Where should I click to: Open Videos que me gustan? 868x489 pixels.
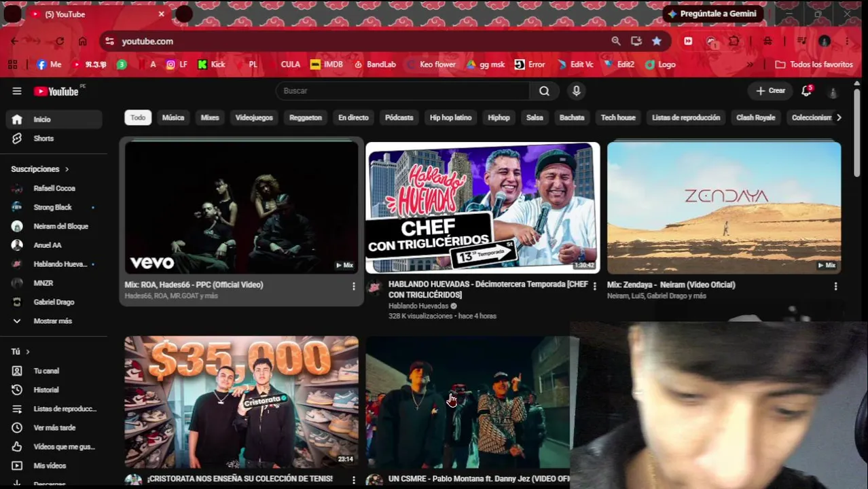point(54,447)
